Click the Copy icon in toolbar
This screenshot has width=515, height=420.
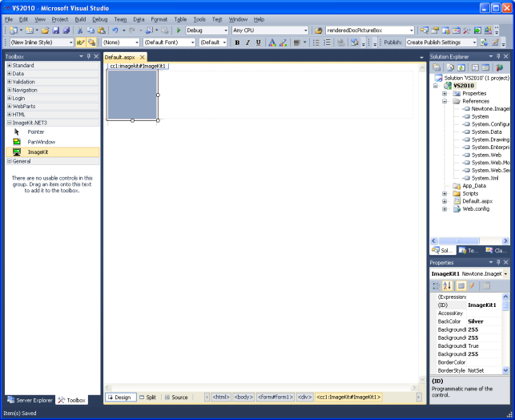[x=91, y=30]
